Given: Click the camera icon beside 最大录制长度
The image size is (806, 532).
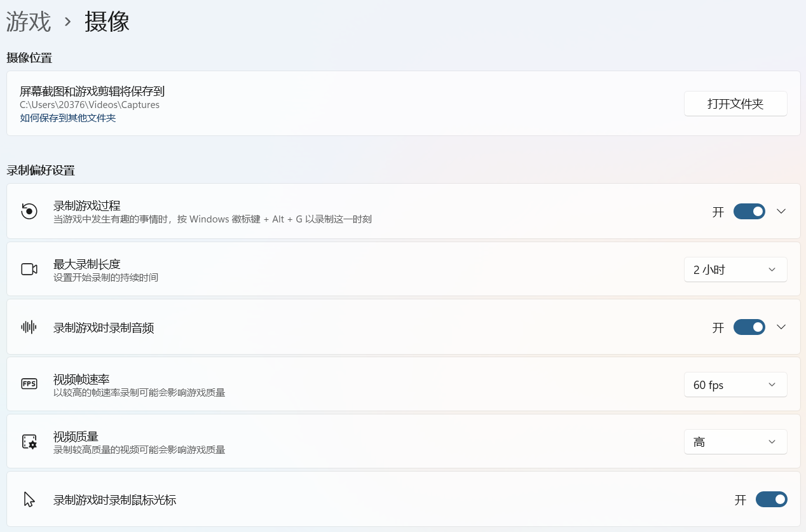Looking at the screenshot, I should [x=29, y=269].
